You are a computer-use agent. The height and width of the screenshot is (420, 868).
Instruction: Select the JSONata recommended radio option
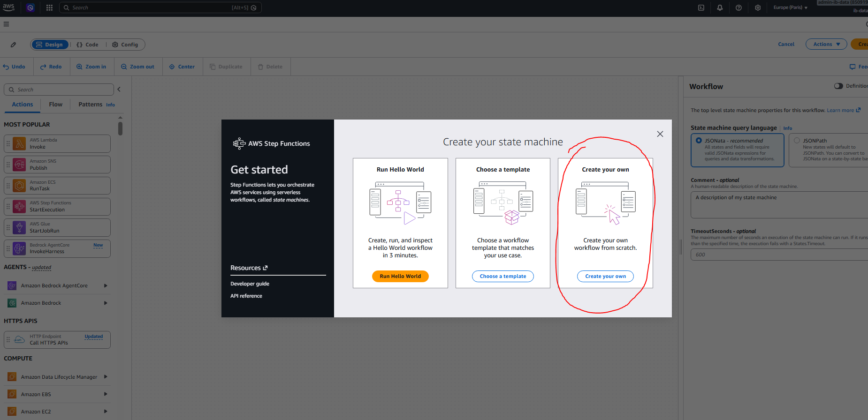click(699, 140)
